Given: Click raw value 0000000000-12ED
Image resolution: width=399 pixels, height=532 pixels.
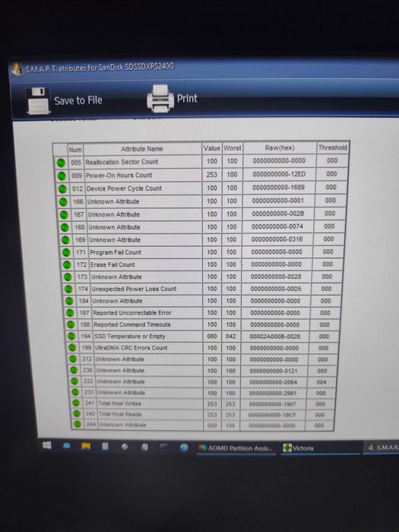Looking at the screenshot, I should (x=279, y=174).
